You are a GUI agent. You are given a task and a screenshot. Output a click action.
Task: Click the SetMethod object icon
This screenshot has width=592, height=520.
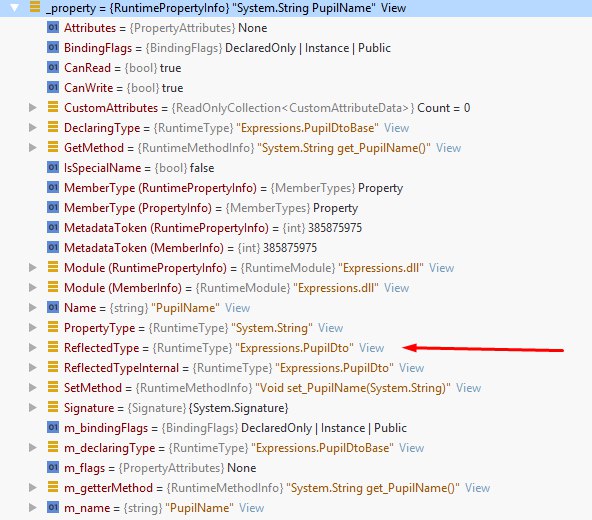[53, 387]
